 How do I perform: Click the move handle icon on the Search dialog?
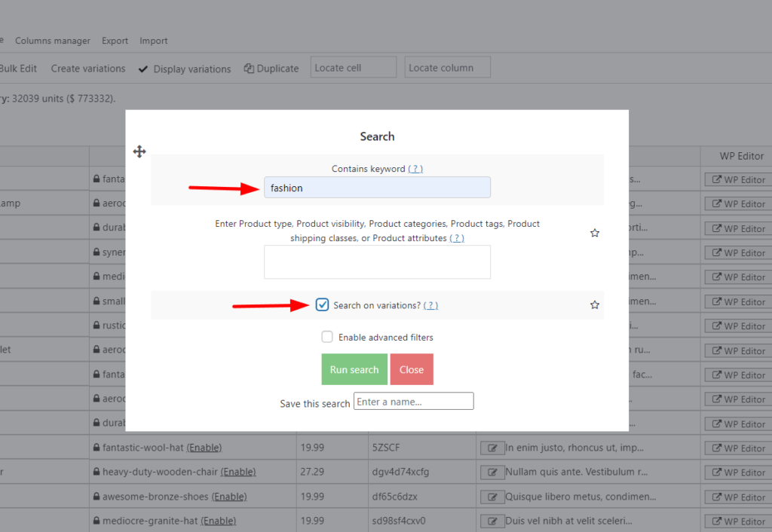(x=139, y=151)
